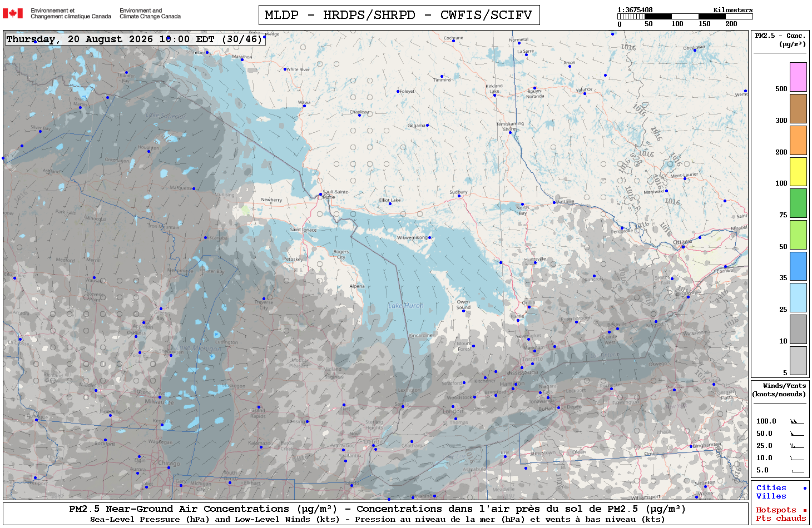
Task: Click the kilometers scale bar
Action: (x=685, y=17)
